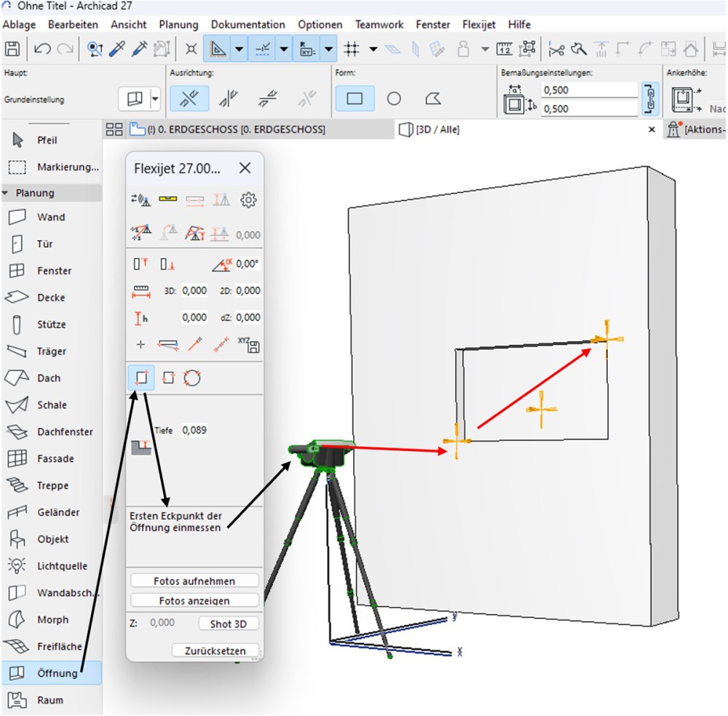Select circle Form shape
Image resolution: width=728 pixels, height=716 pixels.
point(394,98)
